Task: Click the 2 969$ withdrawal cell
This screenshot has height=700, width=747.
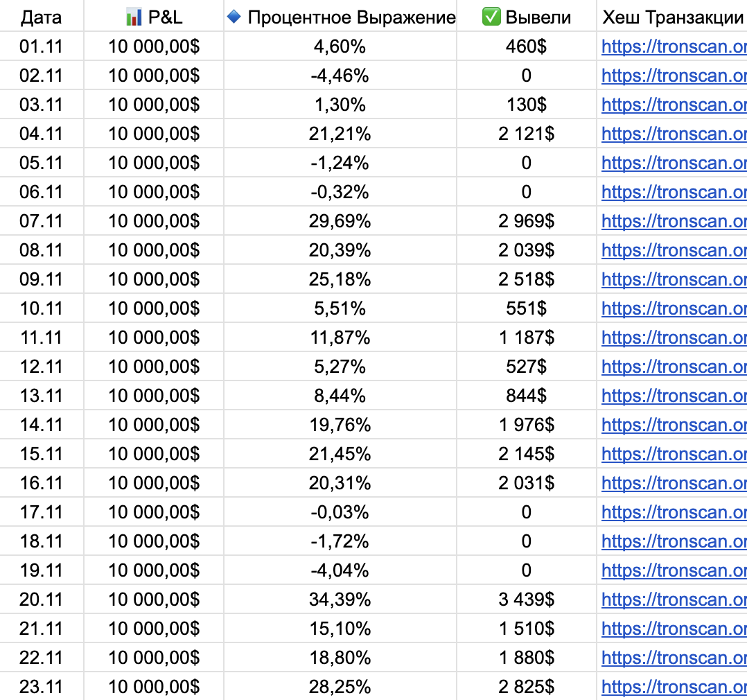Action: click(x=526, y=221)
